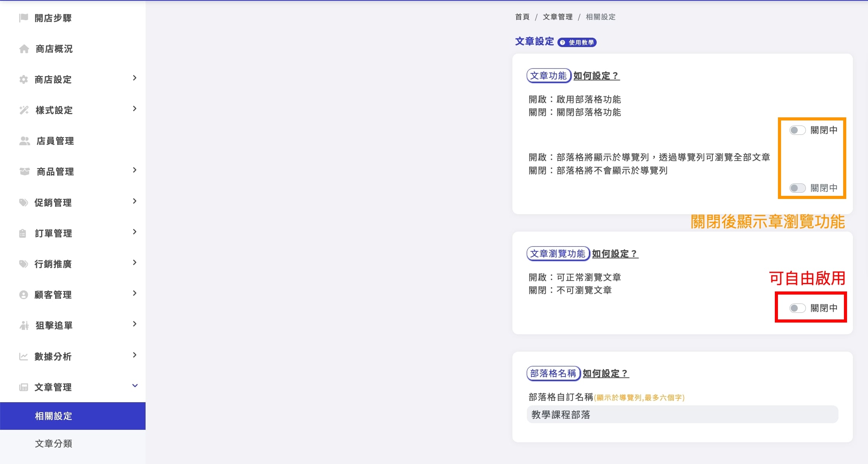Viewport: 868px width, 464px height.
Task: Expand the 行銷推廣 chevron
Action: pos(135,263)
